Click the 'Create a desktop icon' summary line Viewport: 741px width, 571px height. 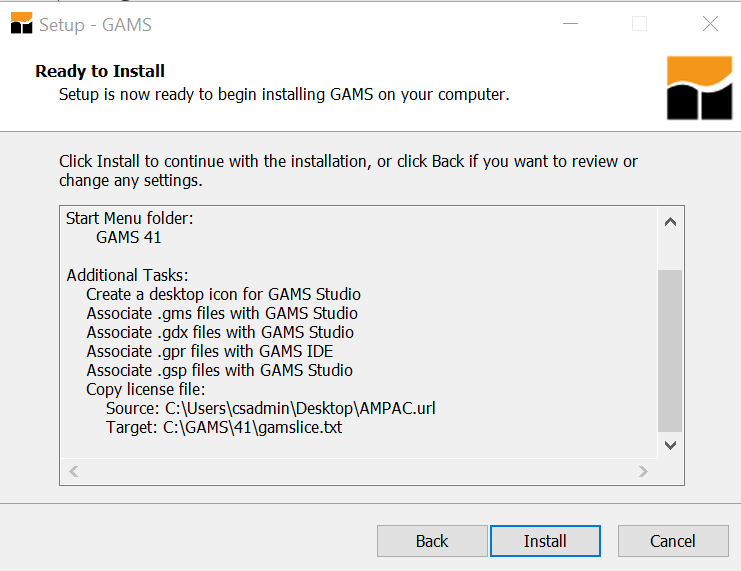click(x=223, y=294)
